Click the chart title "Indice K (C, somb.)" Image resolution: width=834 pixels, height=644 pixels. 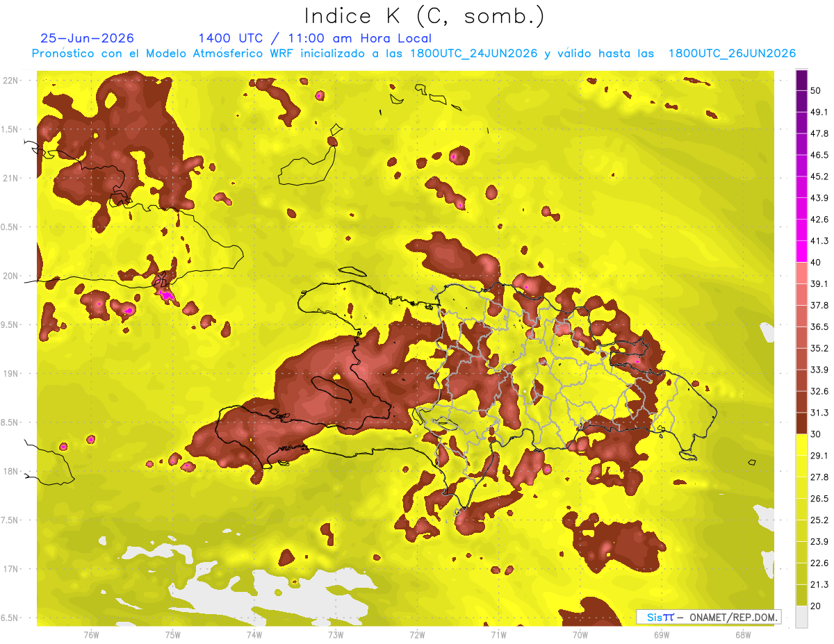[424, 15]
